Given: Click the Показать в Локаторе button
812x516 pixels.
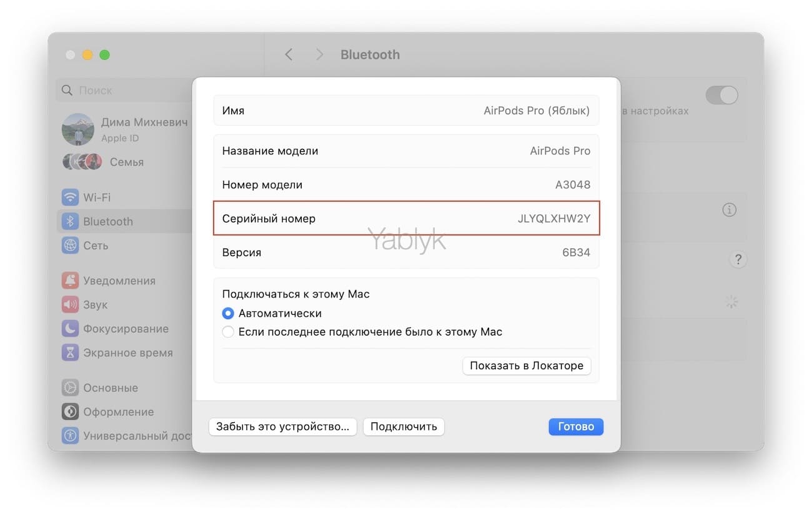Looking at the screenshot, I should 527,365.
